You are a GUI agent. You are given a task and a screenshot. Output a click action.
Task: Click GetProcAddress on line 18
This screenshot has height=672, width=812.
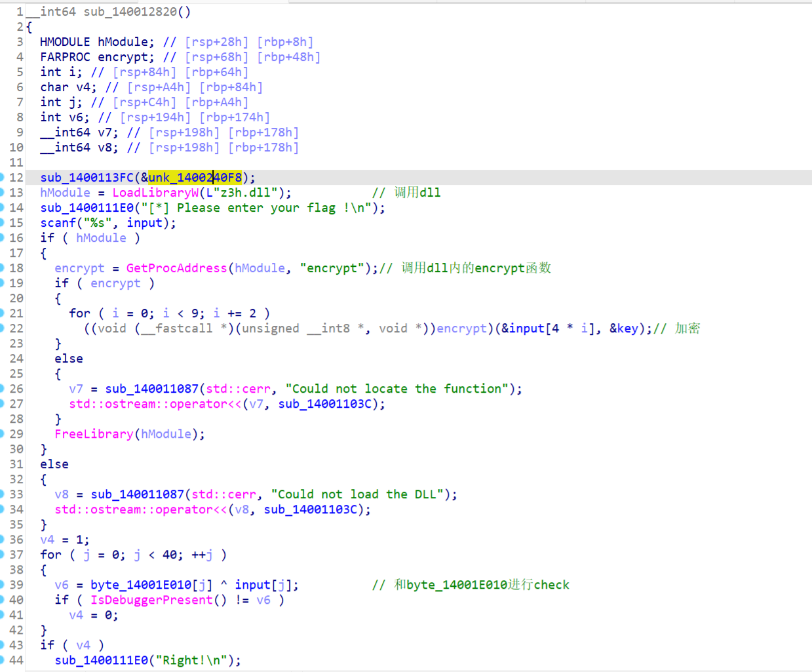pyautogui.click(x=176, y=268)
